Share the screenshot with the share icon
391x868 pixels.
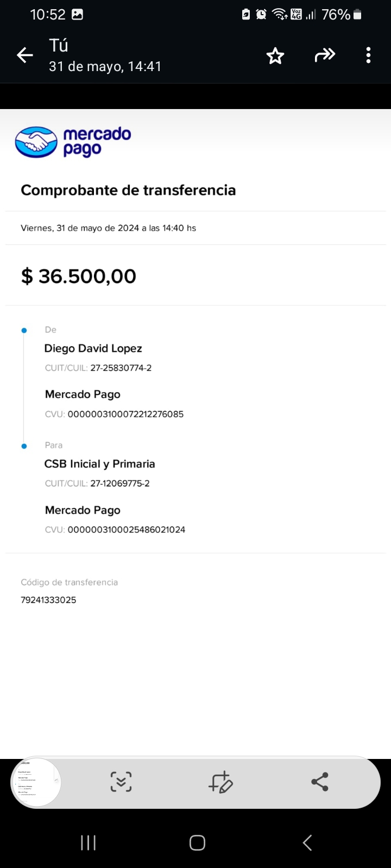[320, 782]
